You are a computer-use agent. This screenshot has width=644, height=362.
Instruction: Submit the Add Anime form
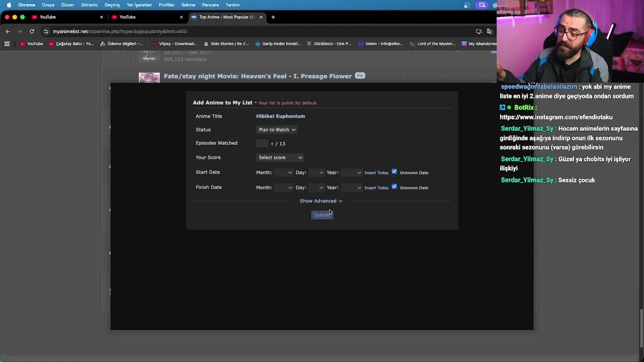click(x=322, y=215)
